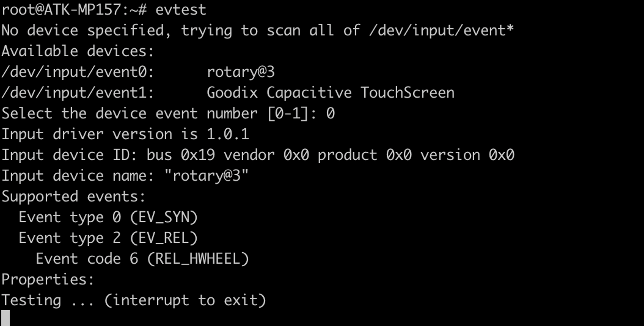Image resolution: width=644 pixels, height=326 pixels.
Task: Click the 'Event type 2 (EV_REL)' line
Action: [x=108, y=238]
